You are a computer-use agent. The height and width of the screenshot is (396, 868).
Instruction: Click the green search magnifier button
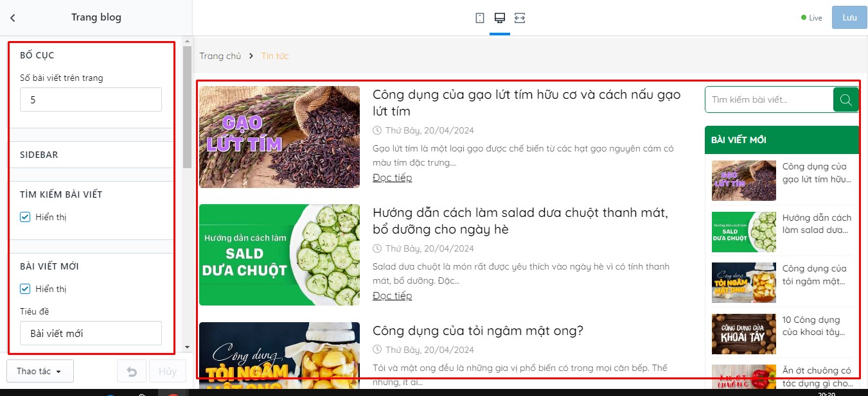click(x=846, y=99)
